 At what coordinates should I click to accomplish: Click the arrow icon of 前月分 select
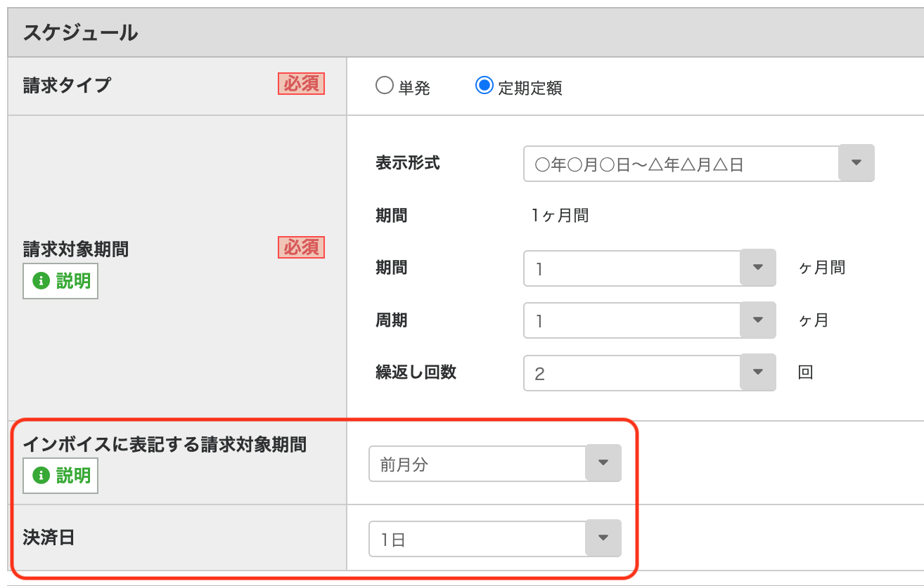[603, 463]
